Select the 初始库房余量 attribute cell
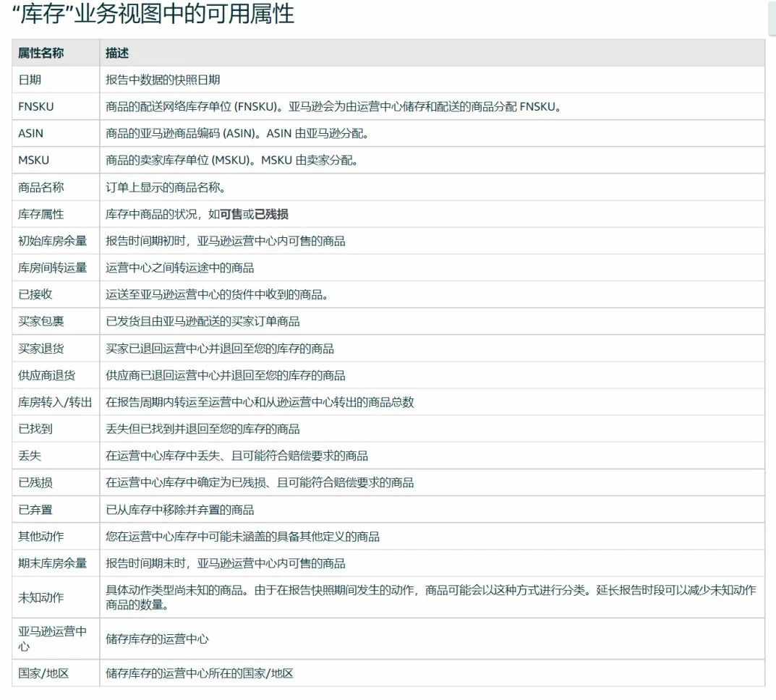Image resolution: width=776 pixels, height=700 pixels. pos(56,241)
